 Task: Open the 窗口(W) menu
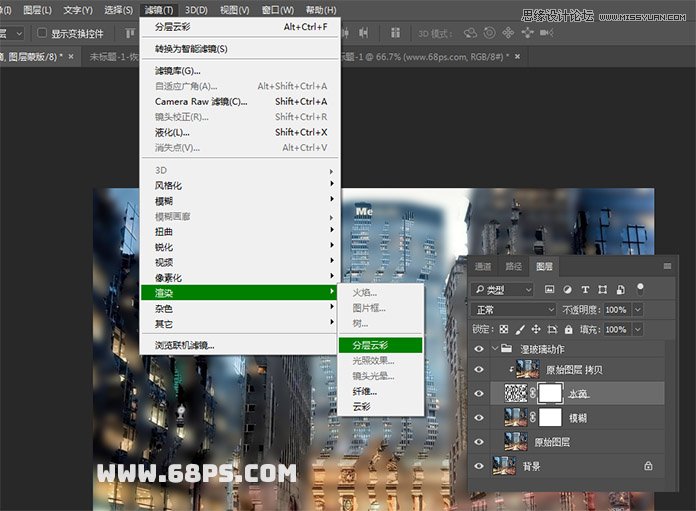coord(278,10)
